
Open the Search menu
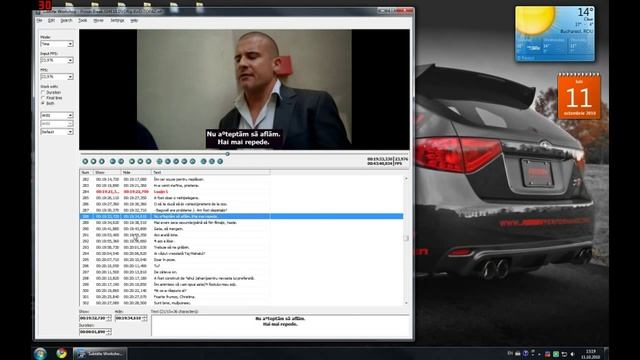coord(66,20)
